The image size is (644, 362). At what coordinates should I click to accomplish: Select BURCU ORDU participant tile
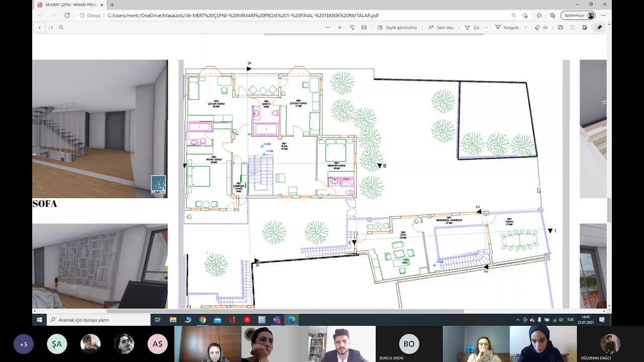click(x=409, y=344)
